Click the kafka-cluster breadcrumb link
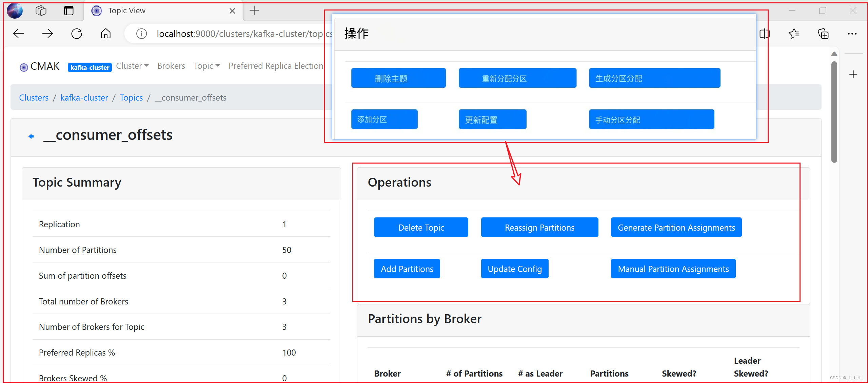This screenshot has width=868, height=383. click(84, 98)
